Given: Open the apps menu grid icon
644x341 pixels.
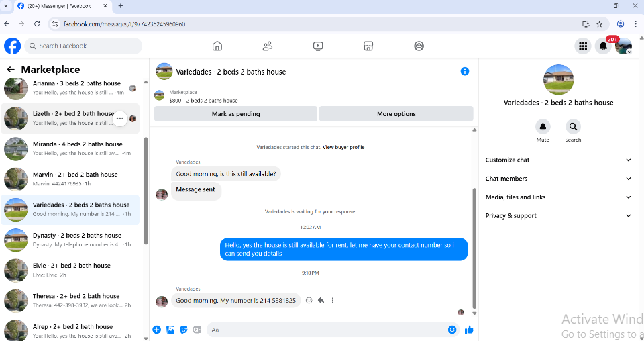Looking at the screenshot, I should (x=583, y=46).
